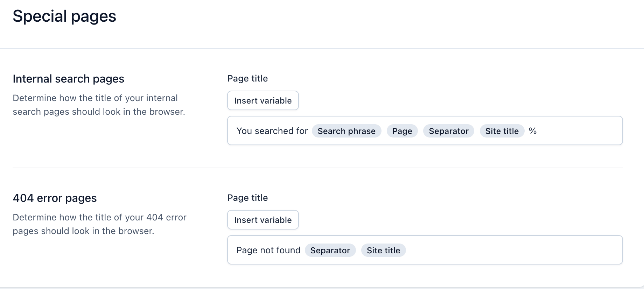Click the Page title label above Insert variable

(x=247, y=78)
